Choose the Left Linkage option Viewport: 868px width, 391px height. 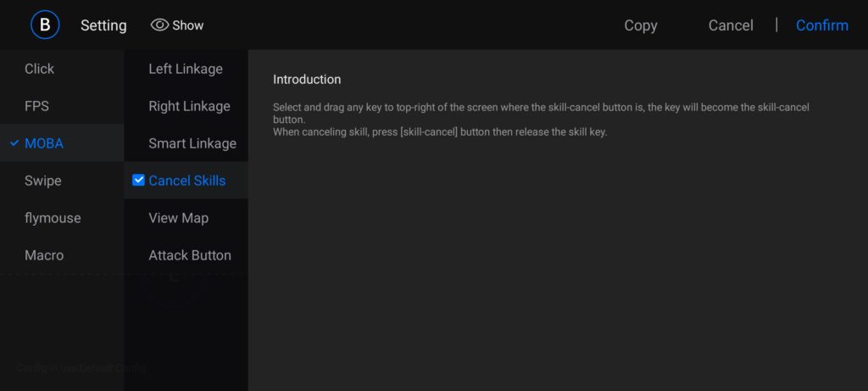[x=186, y=69]
